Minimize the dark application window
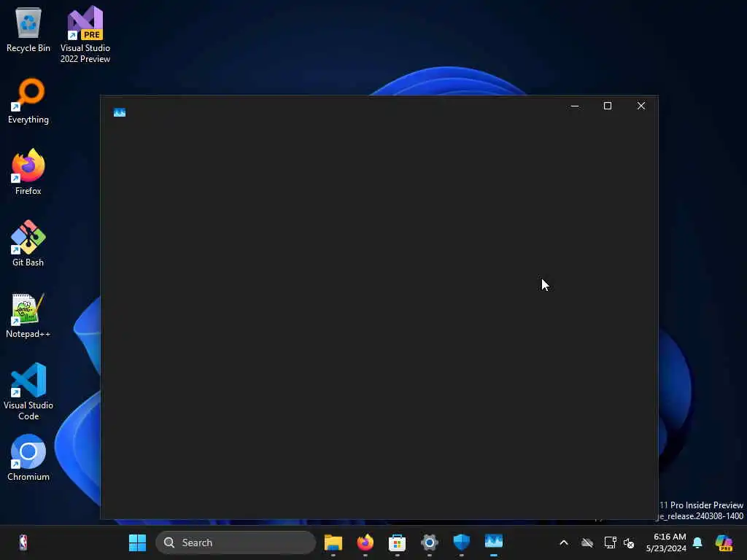Viewport: 747px width, 560px height. (x=575, y=106)
